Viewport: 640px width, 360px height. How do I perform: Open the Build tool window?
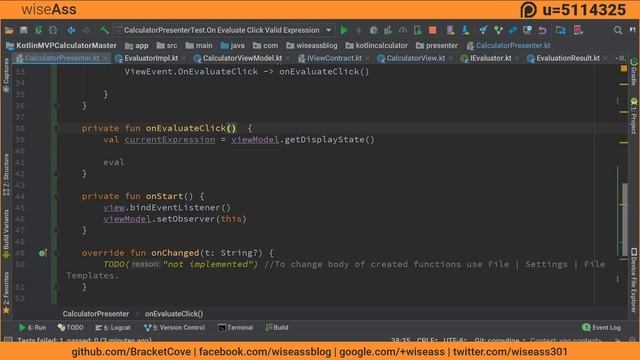point(277,328)
